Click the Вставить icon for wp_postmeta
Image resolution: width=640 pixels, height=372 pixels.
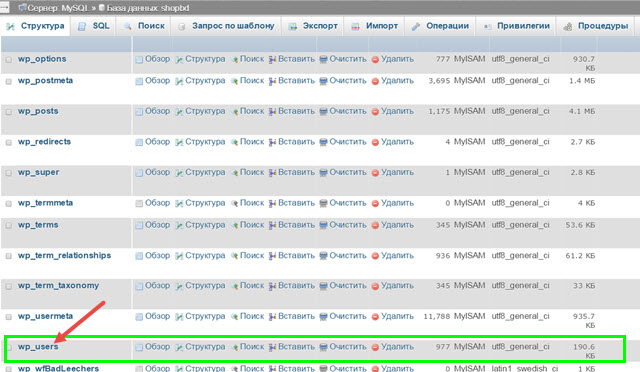pos(273,81)
